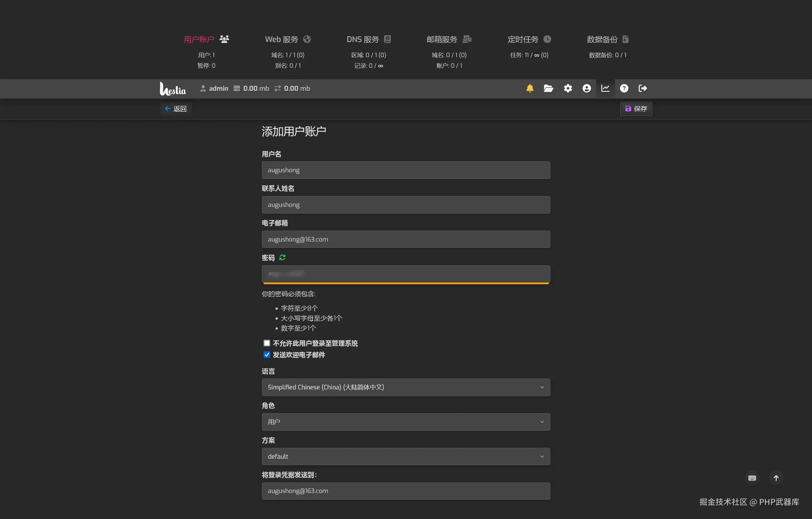Screen dimensions: 812x519
Task: Generate a new password with refresh icon
Action: coord(282,258)
